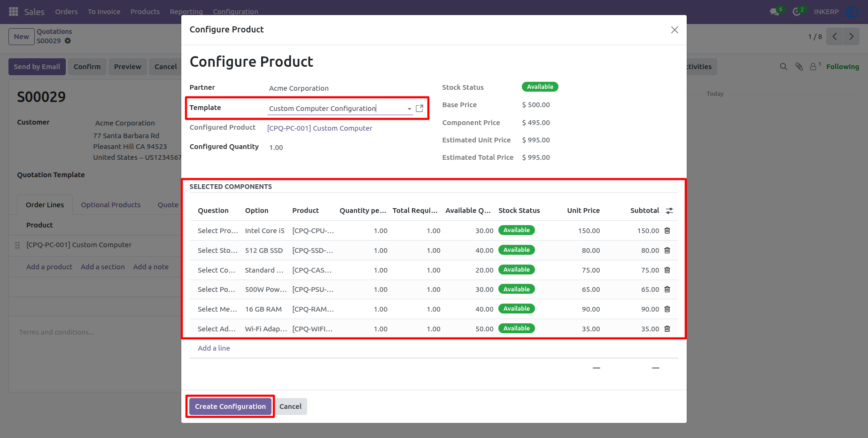The image size is (868, 438).
Task: Delete the Wi-Fi Adapter row
Action: coord(667,329)
